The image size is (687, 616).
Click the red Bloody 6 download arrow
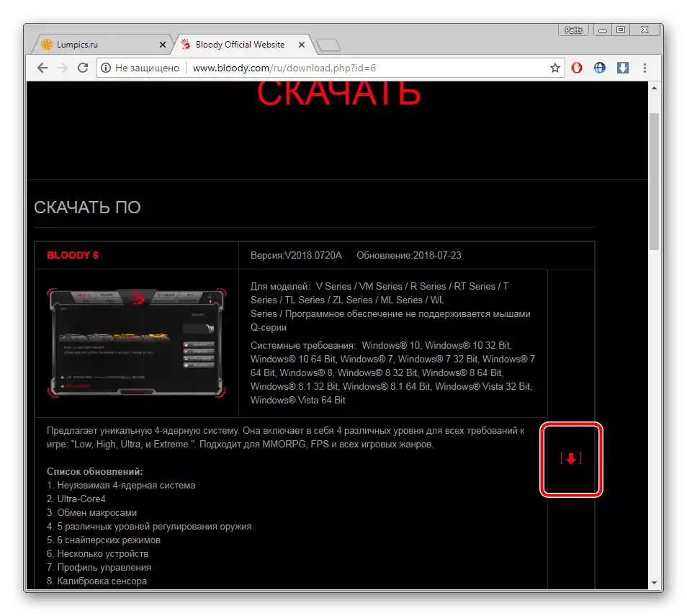coord(571,459)
